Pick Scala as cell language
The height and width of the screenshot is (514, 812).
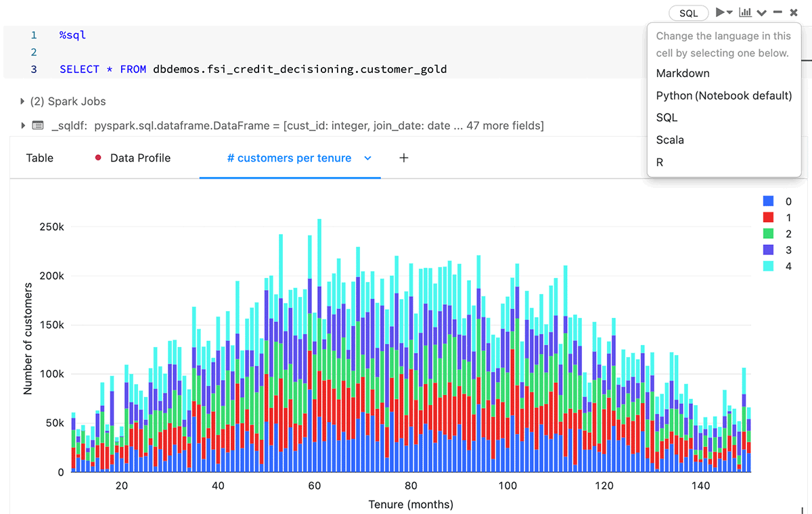(x=670, y=140)
